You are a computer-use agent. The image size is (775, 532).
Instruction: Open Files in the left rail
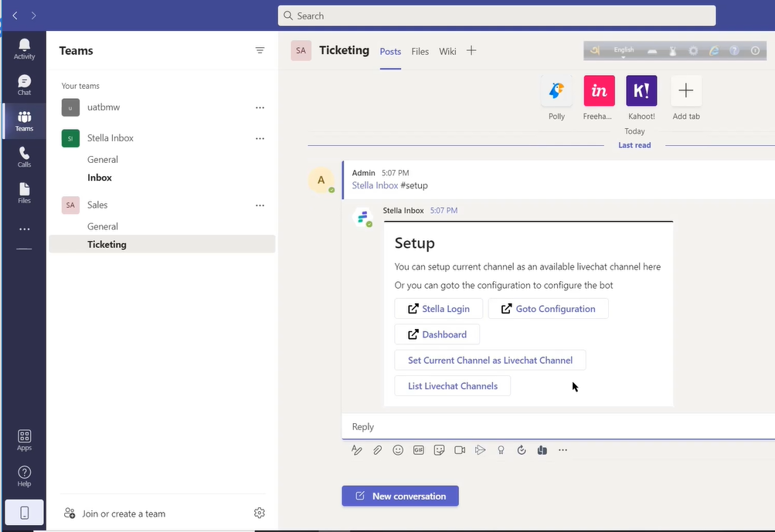click(x=24, y=193)
